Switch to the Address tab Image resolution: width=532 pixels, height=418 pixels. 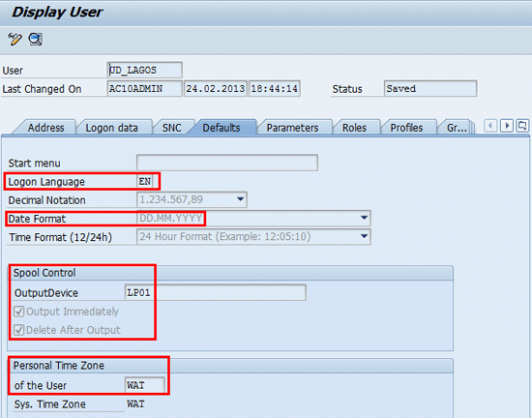(x=45, y=128)
